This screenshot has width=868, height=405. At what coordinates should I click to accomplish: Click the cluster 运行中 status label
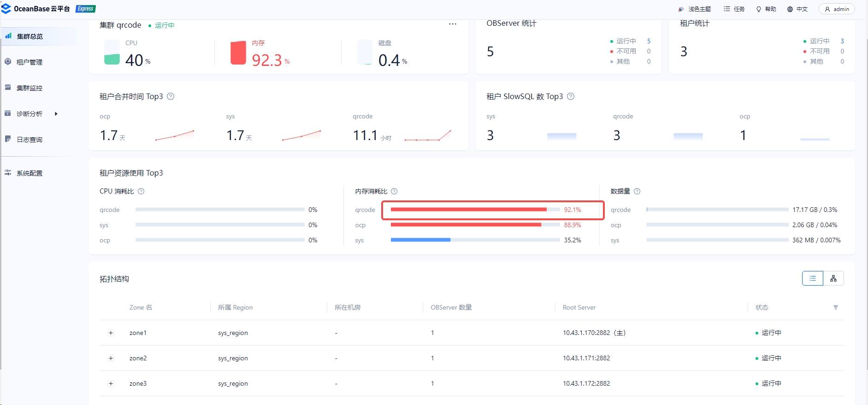click(x=161, y=25)
